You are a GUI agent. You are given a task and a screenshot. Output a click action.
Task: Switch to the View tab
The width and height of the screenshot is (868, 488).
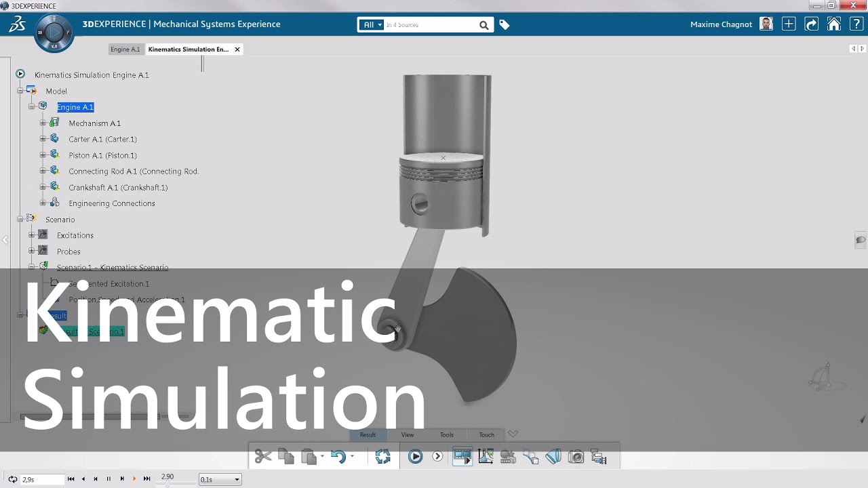408,435
